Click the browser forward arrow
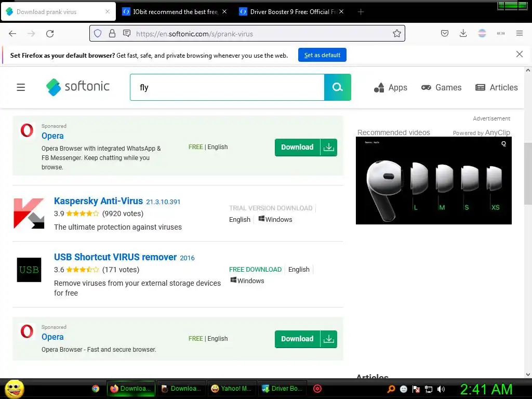 tap(31, 34)
